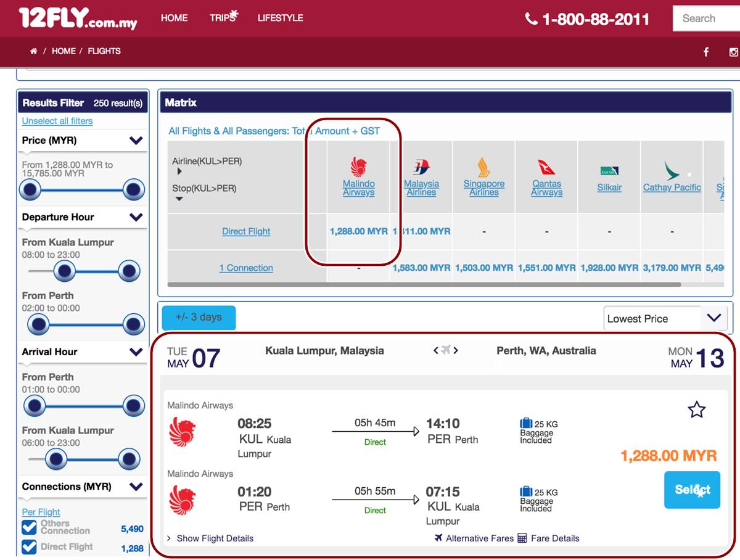740x560 pixels.
Task: Click the 1,583.00 MYR Malaysia Airlines connection price
Action: [x=422, y=268]
